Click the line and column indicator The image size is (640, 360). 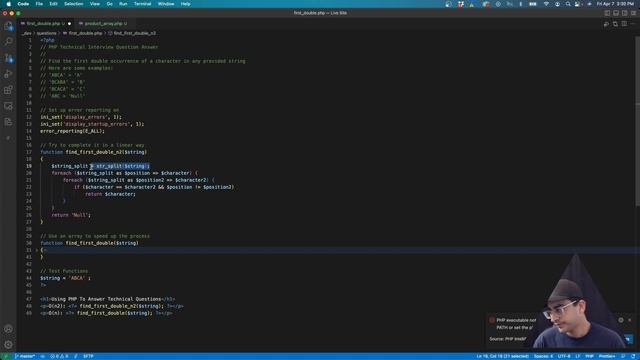(x=502, y=356)
